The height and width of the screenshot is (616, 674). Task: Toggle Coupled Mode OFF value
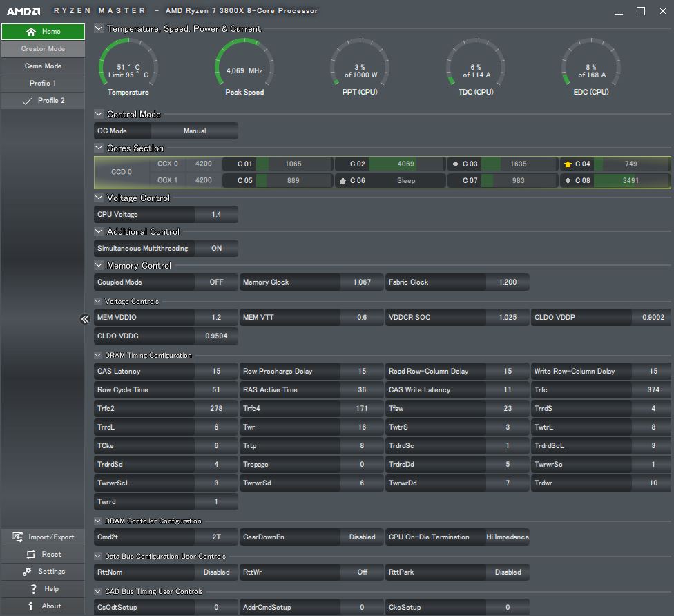click(216, 282)
